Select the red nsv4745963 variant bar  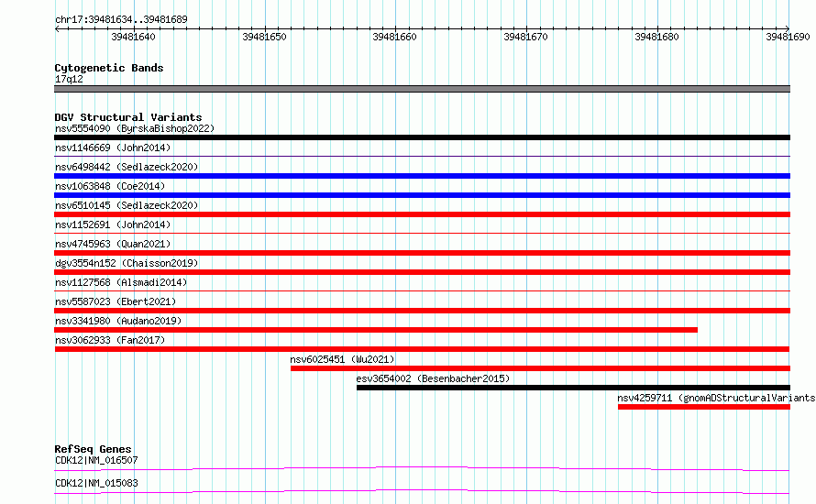click(422, 253)
